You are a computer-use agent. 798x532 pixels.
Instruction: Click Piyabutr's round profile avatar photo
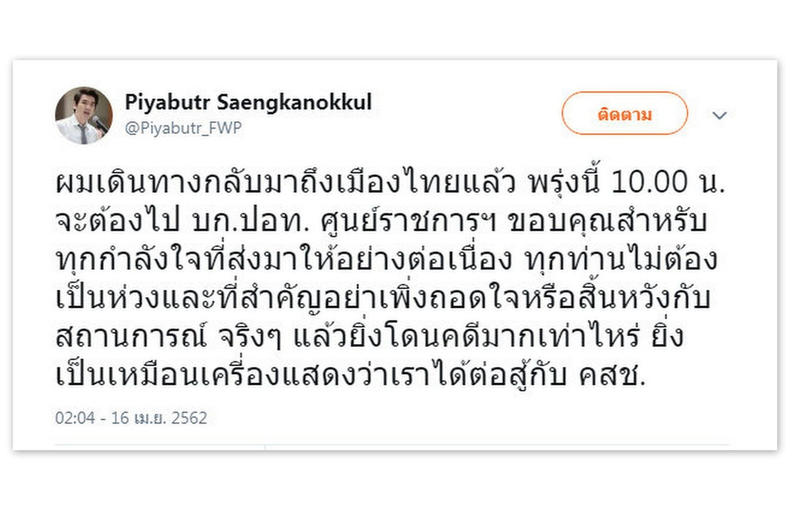84,115
